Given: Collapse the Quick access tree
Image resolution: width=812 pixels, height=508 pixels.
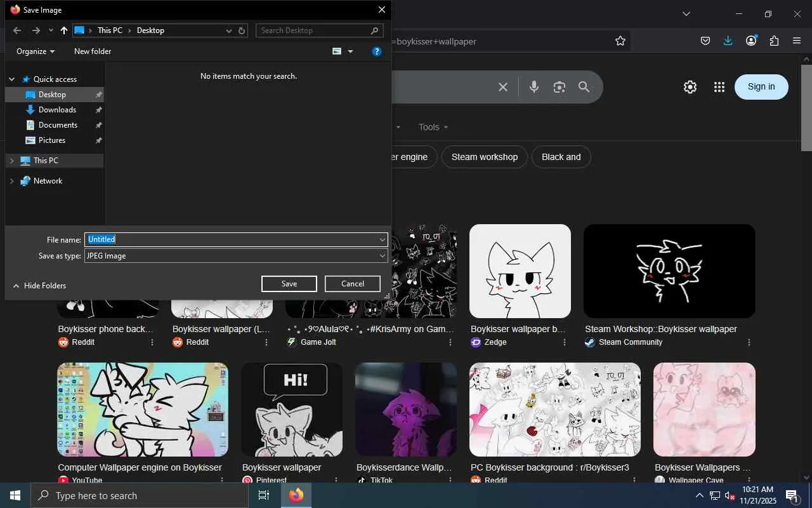Looking at the screenshot, I should tap(11, 79).
